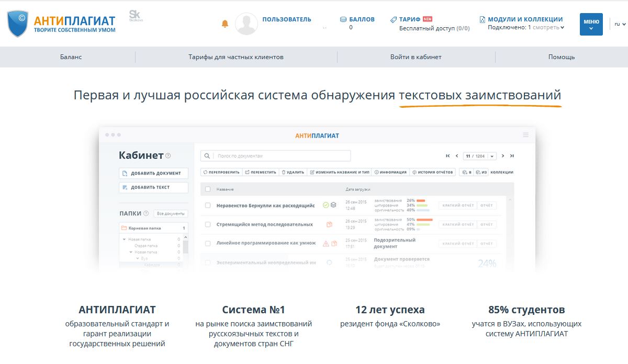Image resolution: width=628 pixels, height=364 pixels.
Task: Check the box for Линейное программирование document
Action: tap(208, 243)
